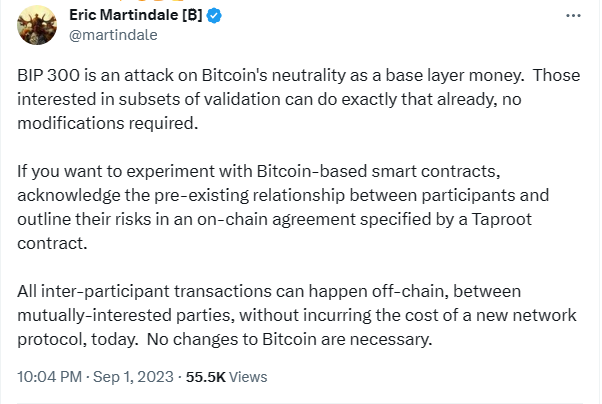Screen dimensions: 602x404
Task: Visit the @martindale handle
Action: click(x=113, y=35)
